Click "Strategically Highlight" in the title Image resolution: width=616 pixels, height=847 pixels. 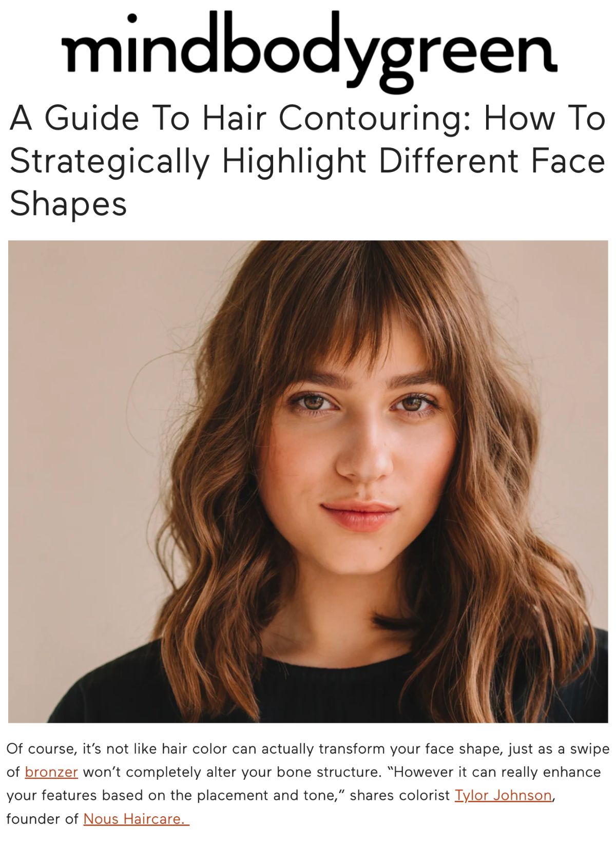pyautogui.click(x=188, y=161)
